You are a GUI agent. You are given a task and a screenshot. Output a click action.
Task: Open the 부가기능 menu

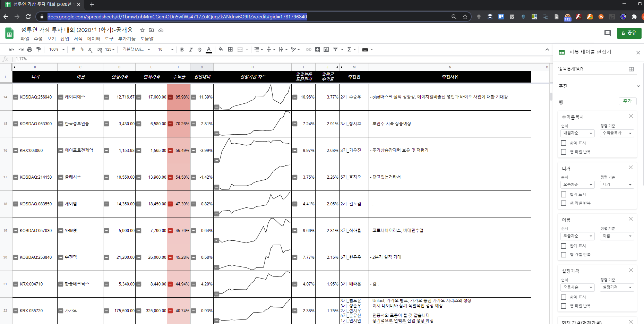tap(127, 39)
